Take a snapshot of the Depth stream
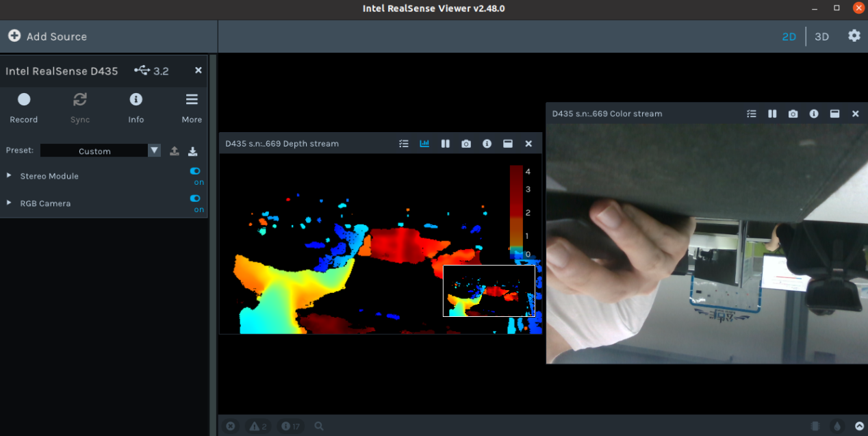868x436 pixels. (466, 144)
